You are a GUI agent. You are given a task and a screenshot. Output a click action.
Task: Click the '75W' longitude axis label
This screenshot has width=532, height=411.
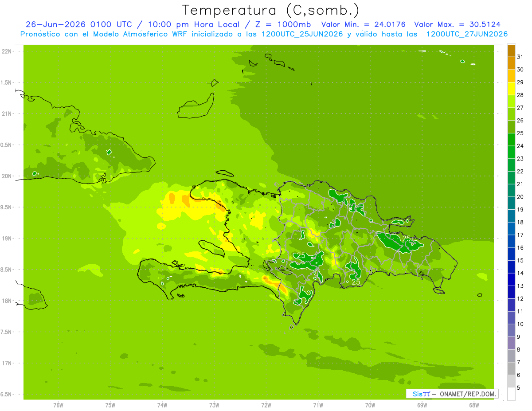110,405
